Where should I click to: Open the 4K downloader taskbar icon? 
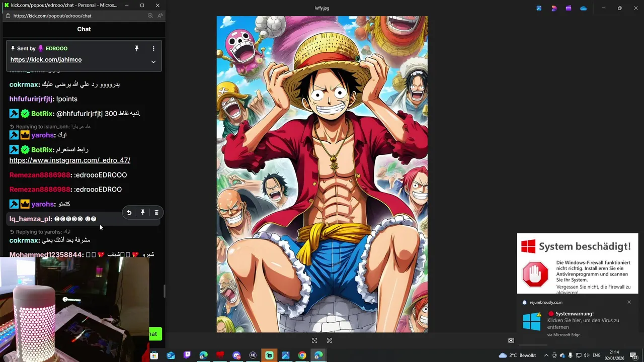(253, 355)
